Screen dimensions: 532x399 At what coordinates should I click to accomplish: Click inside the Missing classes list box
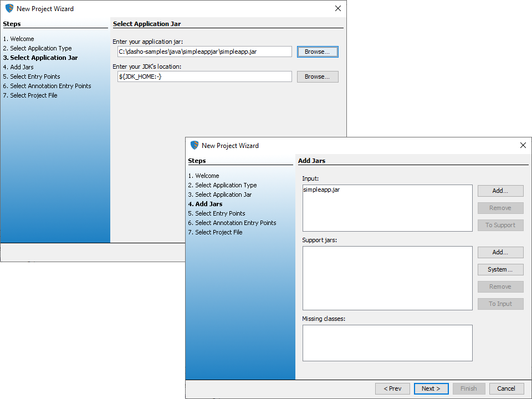point(387,343)
